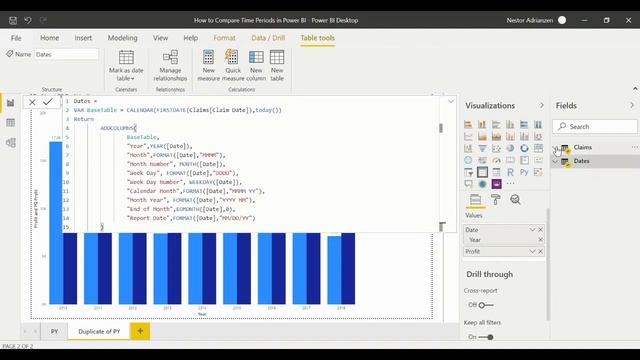Cancel the formula with the X icon
640x360 pixels.
[32, 102]
